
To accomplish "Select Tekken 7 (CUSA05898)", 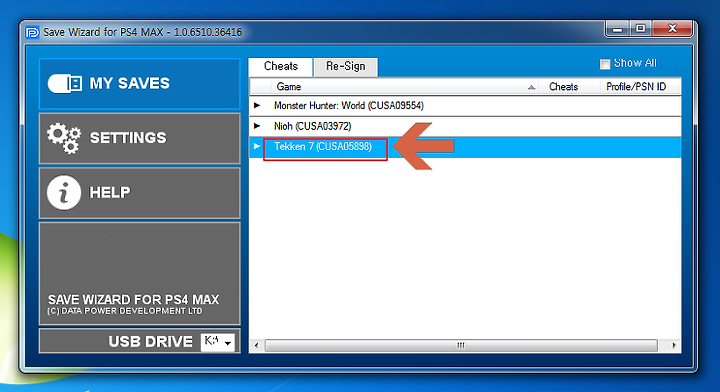I will click(x=323, y=146).
